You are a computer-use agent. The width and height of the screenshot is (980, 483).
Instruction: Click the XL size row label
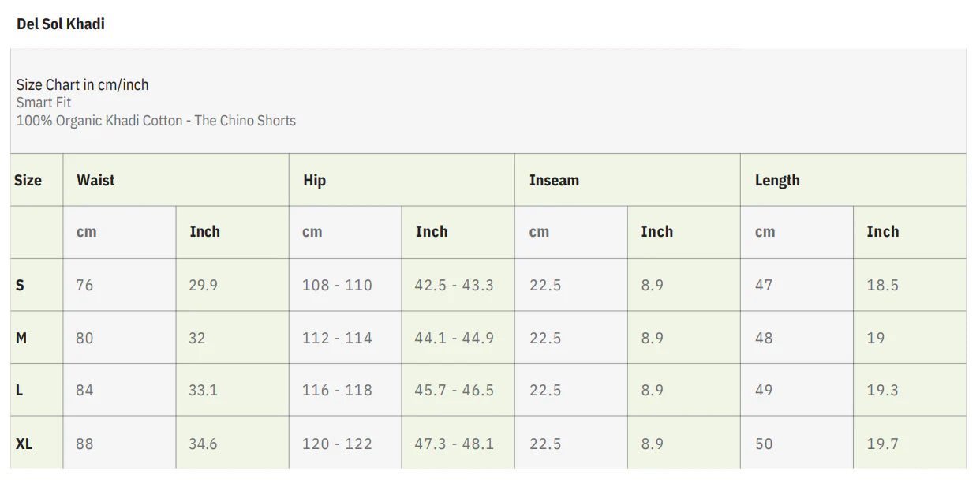24,444
